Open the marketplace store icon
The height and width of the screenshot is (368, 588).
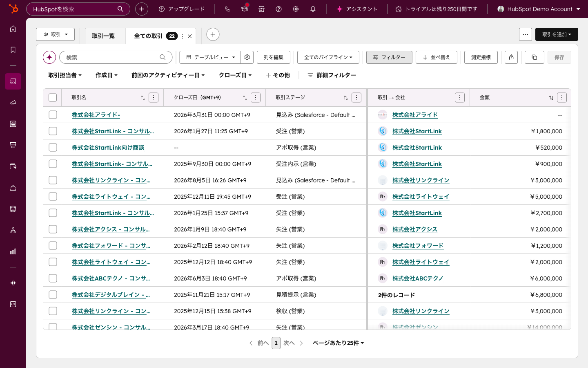tap(261, 9)
